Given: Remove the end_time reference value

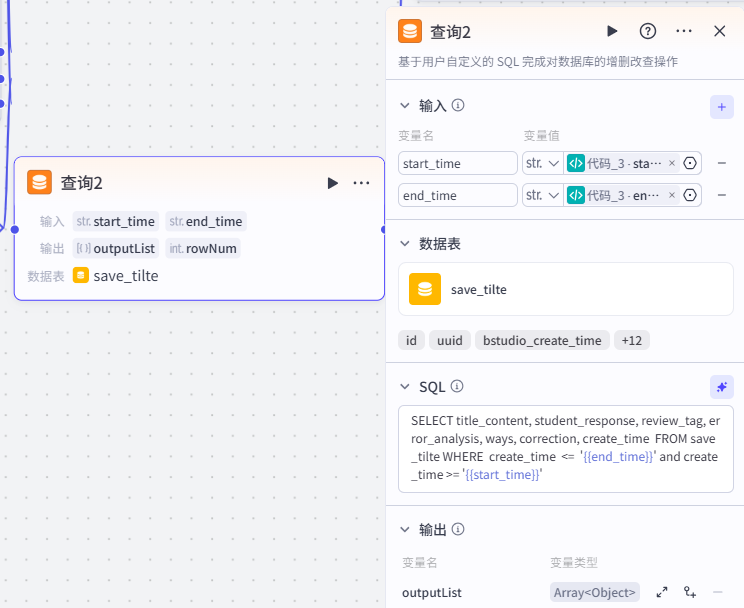Looking at the screenshot, I should [x=672, y=195].
